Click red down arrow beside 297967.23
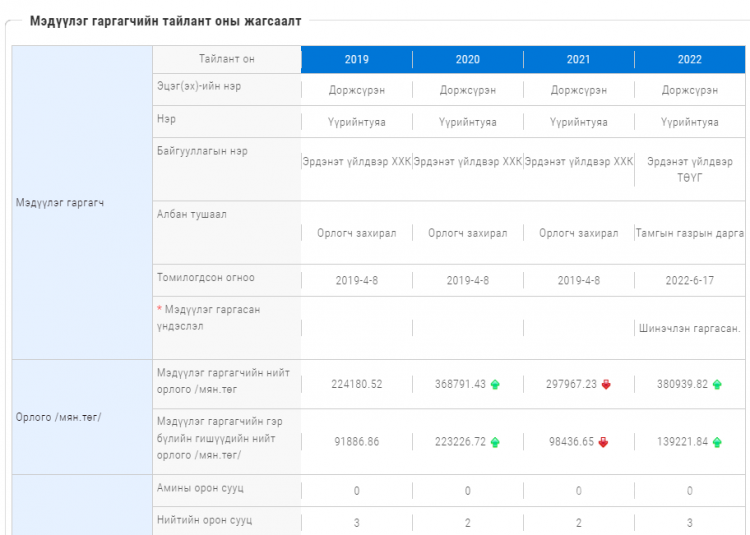The image size is (750, 535). [606, 384]
